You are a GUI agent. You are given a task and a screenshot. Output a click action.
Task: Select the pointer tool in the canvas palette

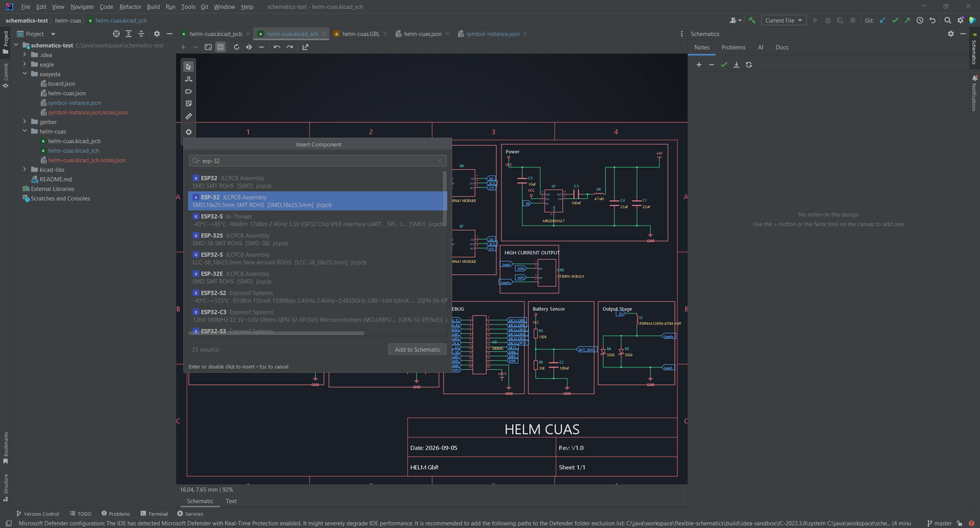click(x=189, y=67)
